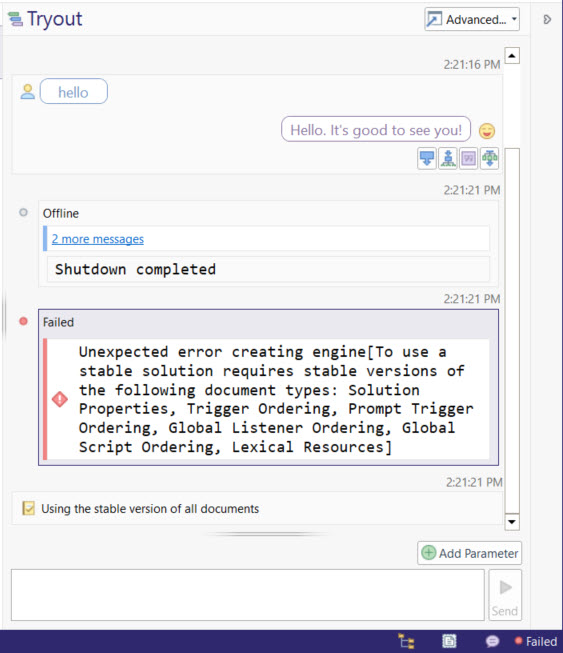Viewport: 563px width, 653px height.
Task: Click the tree structure icon in status bar
Action: (x=406, y=641)
